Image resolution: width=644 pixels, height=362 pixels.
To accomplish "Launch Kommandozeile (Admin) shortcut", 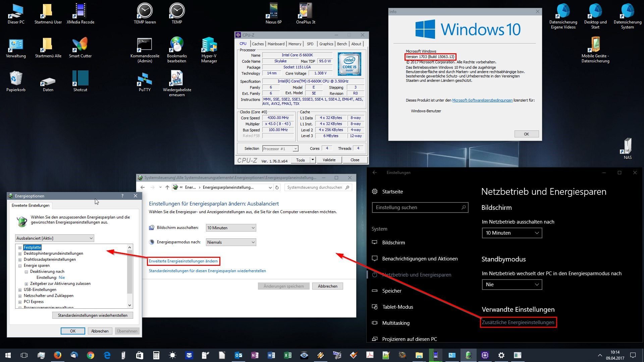I will (x=145, y=50).
